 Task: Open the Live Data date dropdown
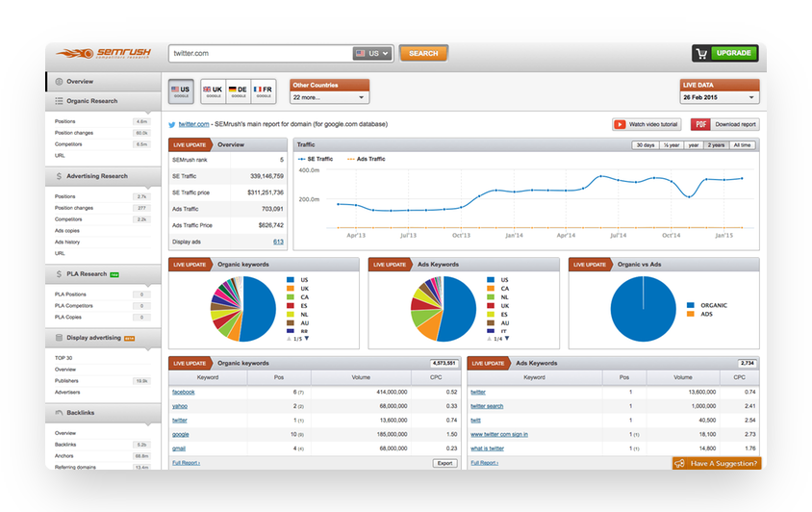(x=720, y=97)
